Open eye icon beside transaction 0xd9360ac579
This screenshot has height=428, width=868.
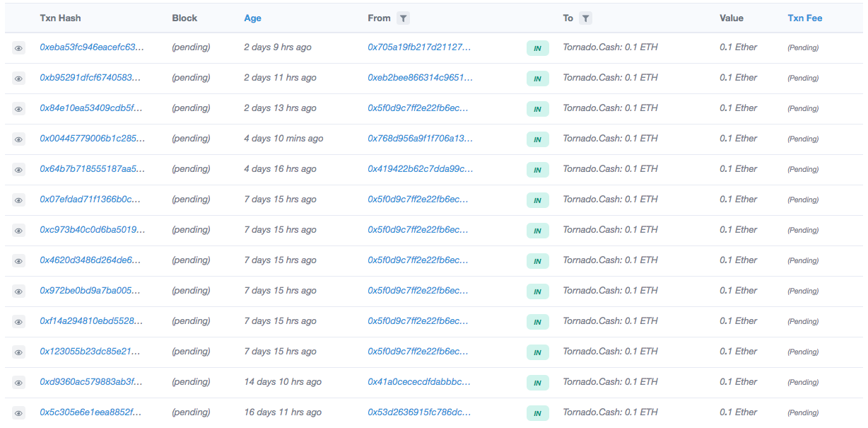coord(18,383)
